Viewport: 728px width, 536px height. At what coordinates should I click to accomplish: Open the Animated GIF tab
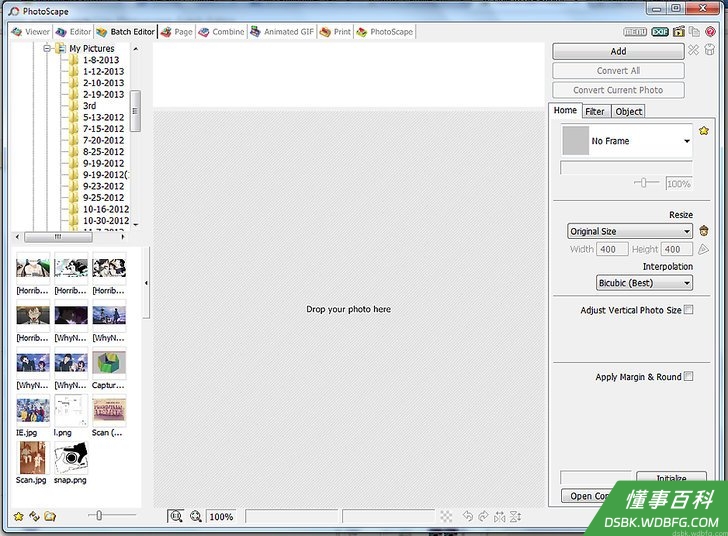pyautogui.click(x=282, y=32)
